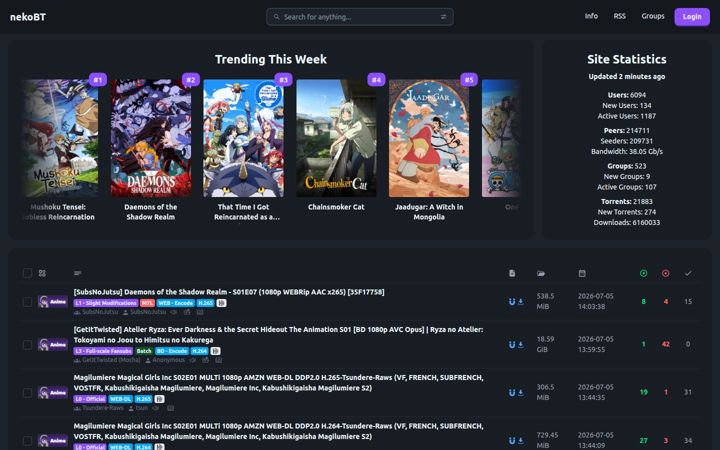Image resolution: width=720 pixels, height=450 pixels.
Task: Sort by leechers using red circle icon
Action: pos(666,273)
